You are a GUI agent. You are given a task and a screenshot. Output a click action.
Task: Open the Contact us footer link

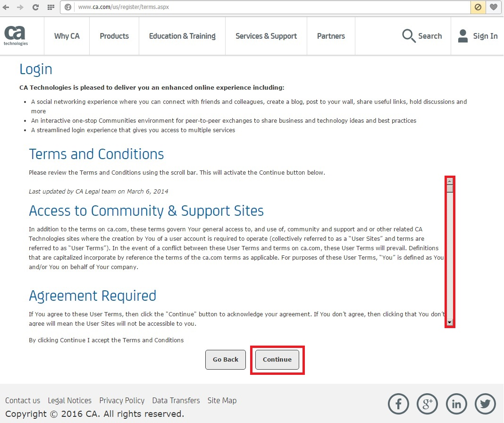point(23,400)
